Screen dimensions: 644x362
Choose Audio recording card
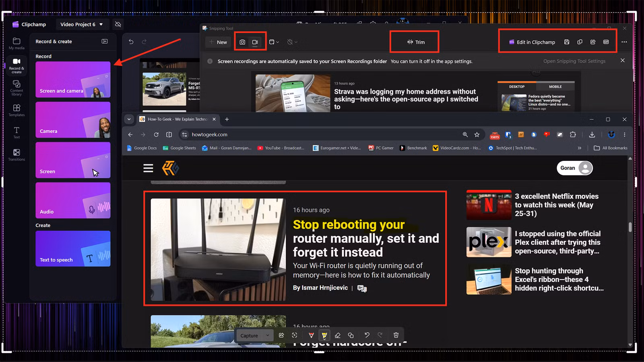click(73, 200)
